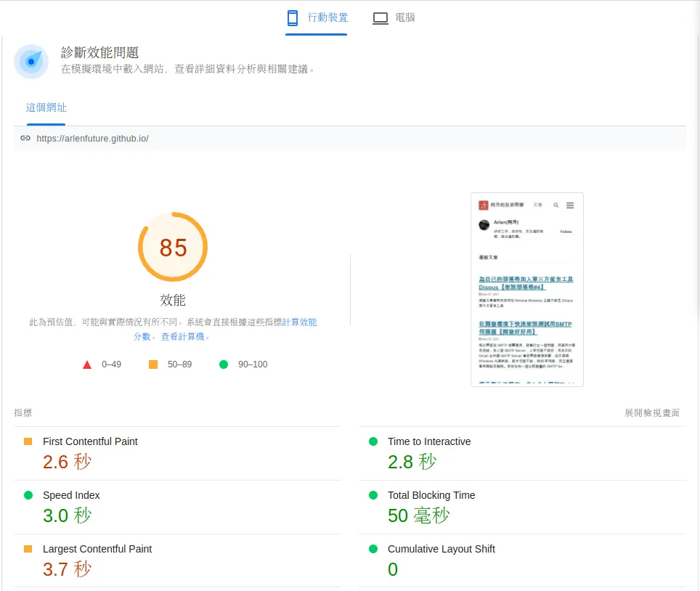The width and height of the screenshot is (700, 591).
Task: Select the 這個網址 tab
Action: click(46, 106)
